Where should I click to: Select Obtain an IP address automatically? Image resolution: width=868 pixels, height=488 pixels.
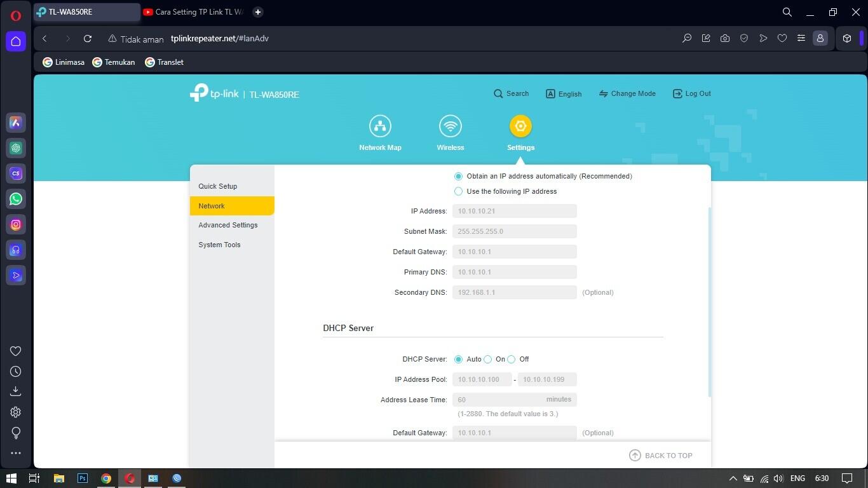tap(458, 176)
